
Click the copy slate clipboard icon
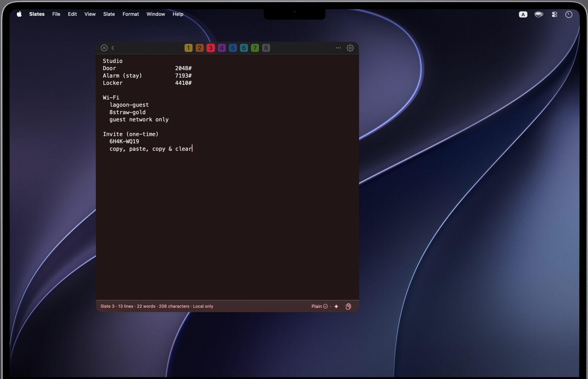coord(348,306)
